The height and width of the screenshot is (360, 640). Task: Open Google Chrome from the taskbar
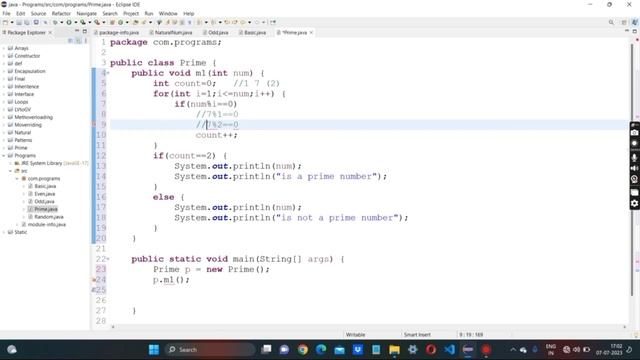pos(302,349)
